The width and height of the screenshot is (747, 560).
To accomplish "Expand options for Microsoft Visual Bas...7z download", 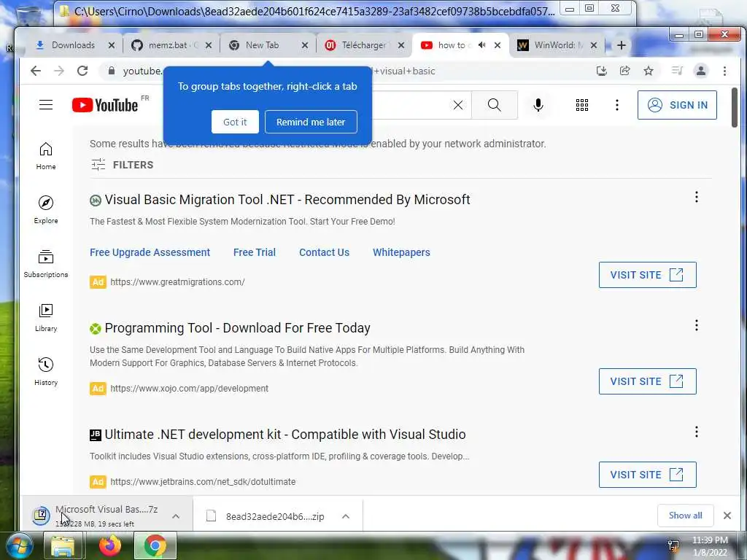I will click(176, 516).
